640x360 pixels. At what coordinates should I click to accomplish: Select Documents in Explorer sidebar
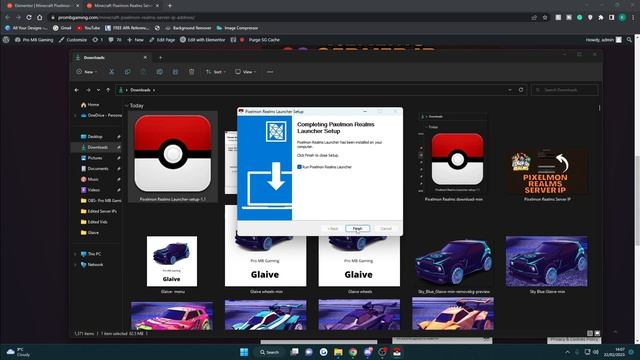coord(98,169)
